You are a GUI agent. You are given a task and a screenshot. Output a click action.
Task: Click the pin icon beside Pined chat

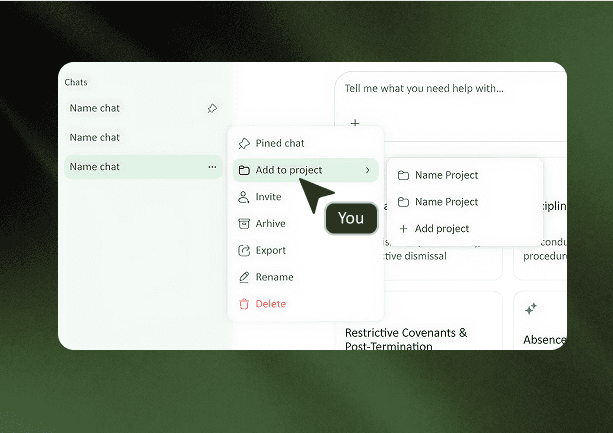pos(244,143)
